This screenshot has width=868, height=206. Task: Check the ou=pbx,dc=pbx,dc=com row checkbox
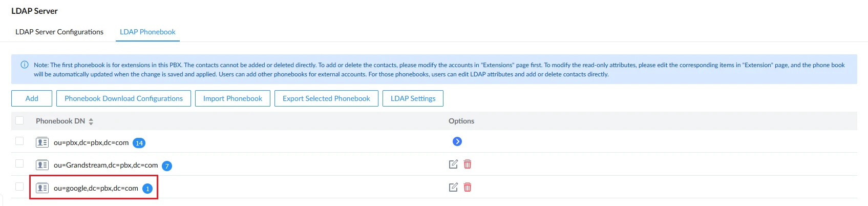(x=19, y=141)
